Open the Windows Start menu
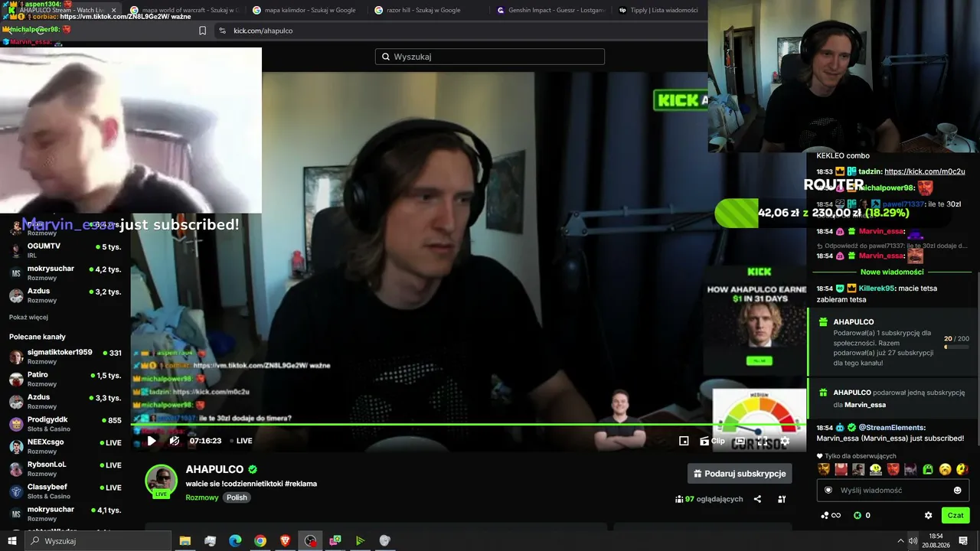The height and width of the screenshot is (551, 980). coord(12,541)
